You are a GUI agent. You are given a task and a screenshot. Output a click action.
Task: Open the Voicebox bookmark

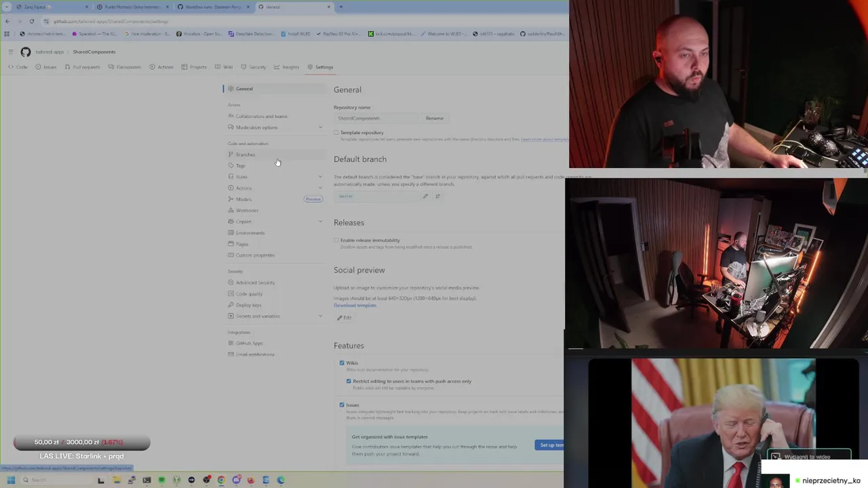tap(199, 33)
